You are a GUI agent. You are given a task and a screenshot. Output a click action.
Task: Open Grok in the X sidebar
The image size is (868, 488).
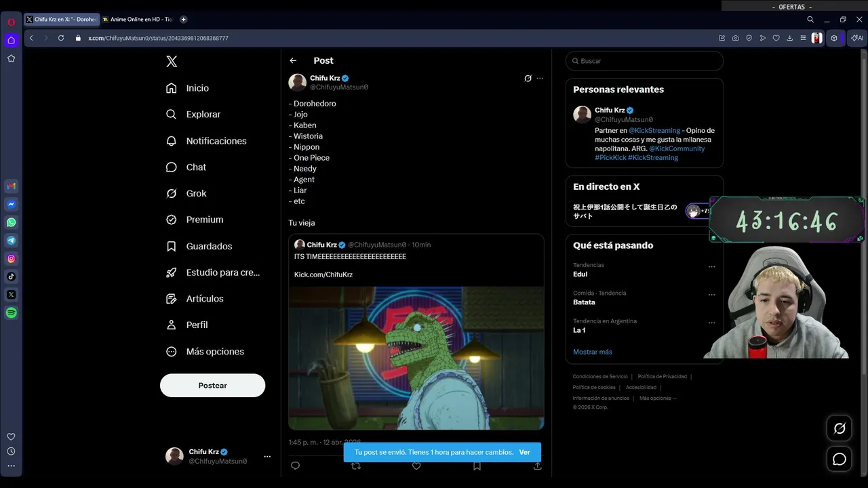coord(186,193)
